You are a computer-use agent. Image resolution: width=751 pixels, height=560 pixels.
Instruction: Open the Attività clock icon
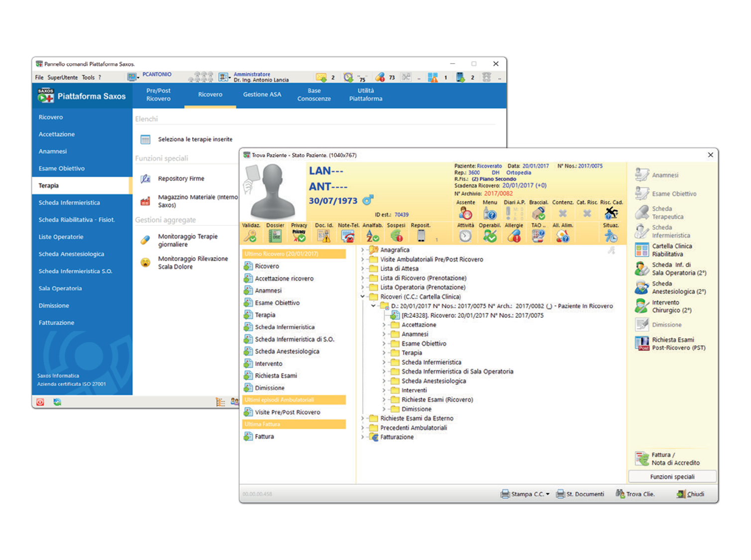(x=465, y=236)
